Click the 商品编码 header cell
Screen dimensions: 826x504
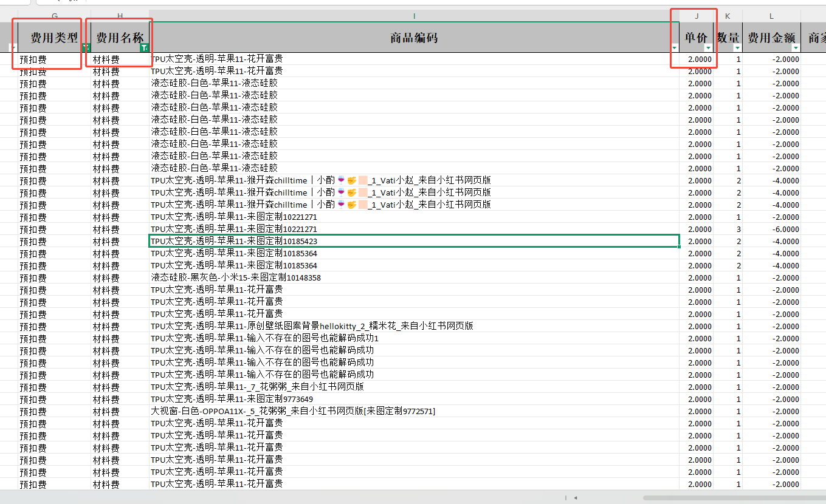tap(414, 38)
